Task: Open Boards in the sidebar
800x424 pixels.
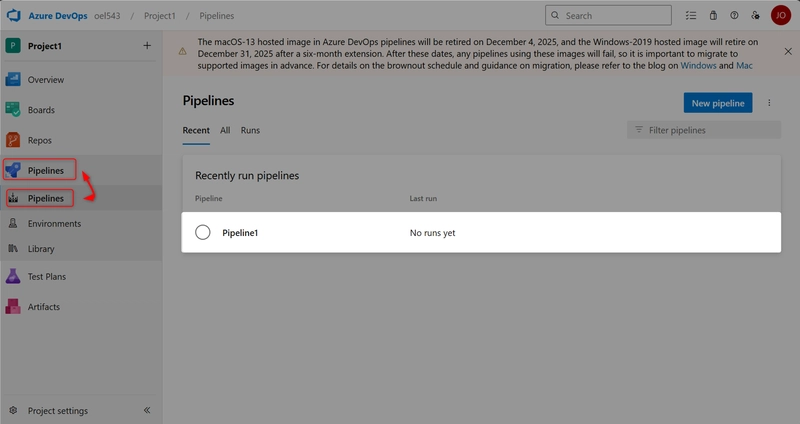Action: click(x=41, y=110)
